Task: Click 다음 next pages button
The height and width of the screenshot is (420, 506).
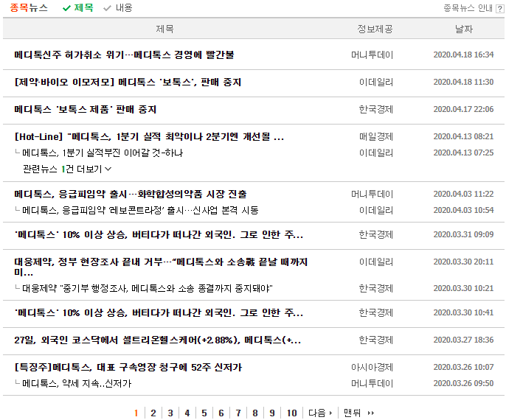Action: tap(320, 413)
